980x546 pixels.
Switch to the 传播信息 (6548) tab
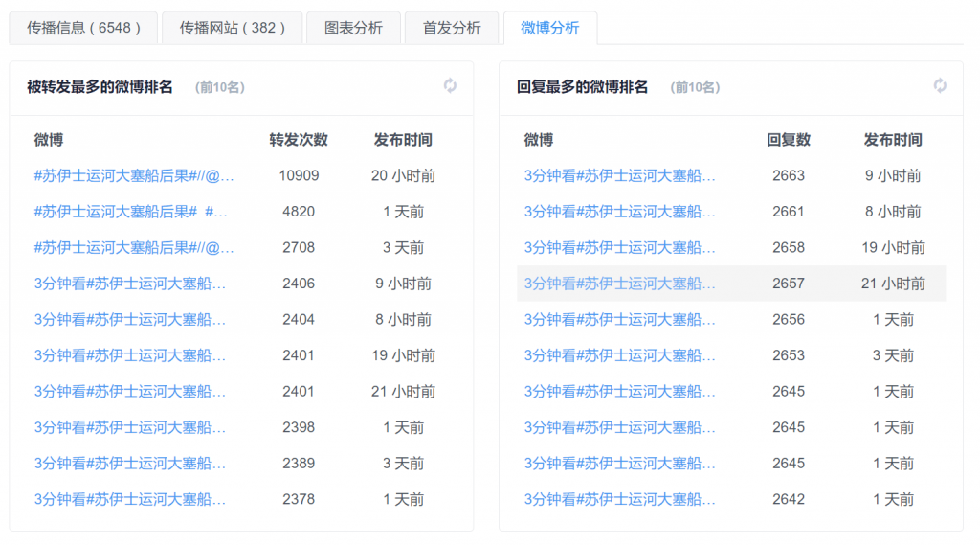[81, 28]
